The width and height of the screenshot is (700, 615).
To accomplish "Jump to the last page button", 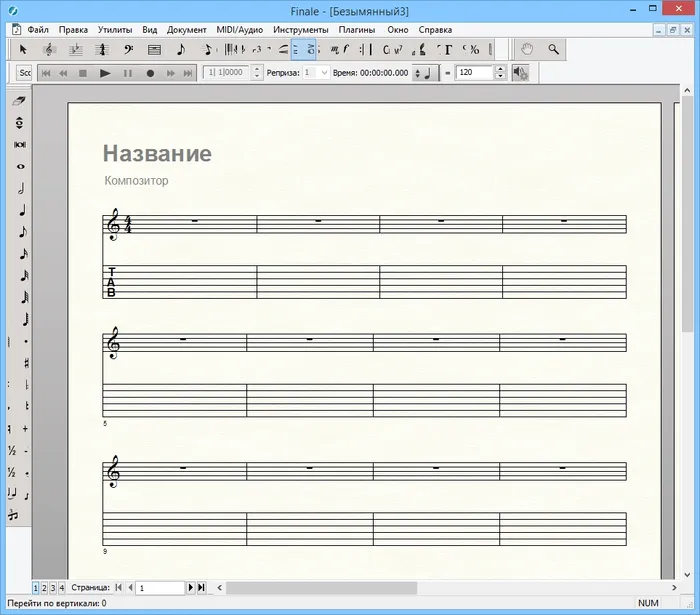I will click(x=201, y=587).
